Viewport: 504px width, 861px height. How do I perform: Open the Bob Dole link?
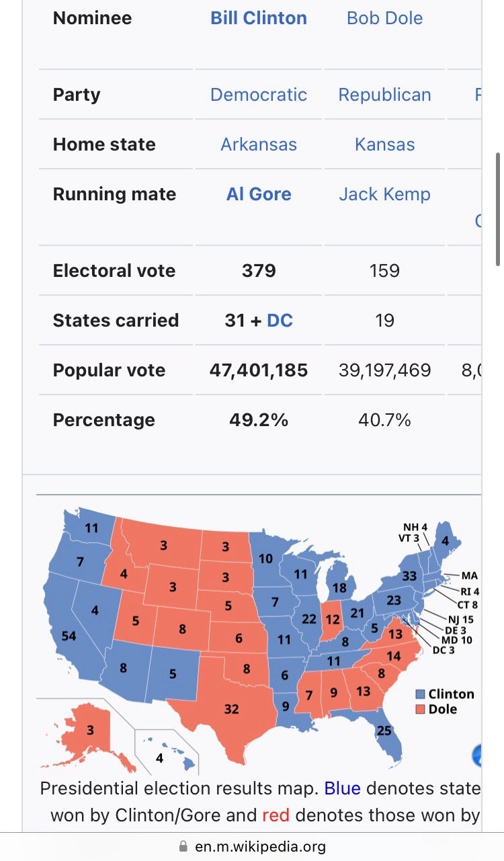pyautogui.click(x=385, y=18)
